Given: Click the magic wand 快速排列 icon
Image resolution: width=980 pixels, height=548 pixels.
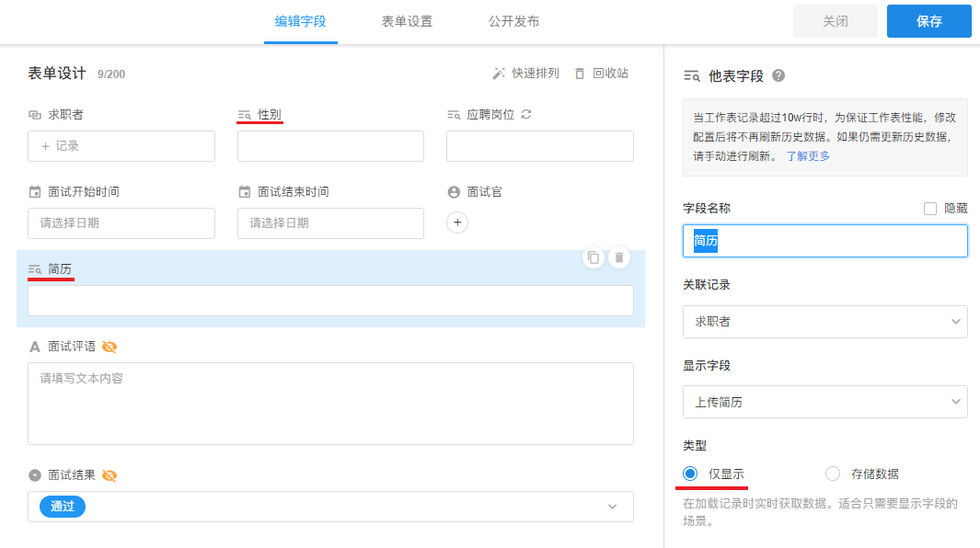Looking at the screenshot, I should [498, 74].
